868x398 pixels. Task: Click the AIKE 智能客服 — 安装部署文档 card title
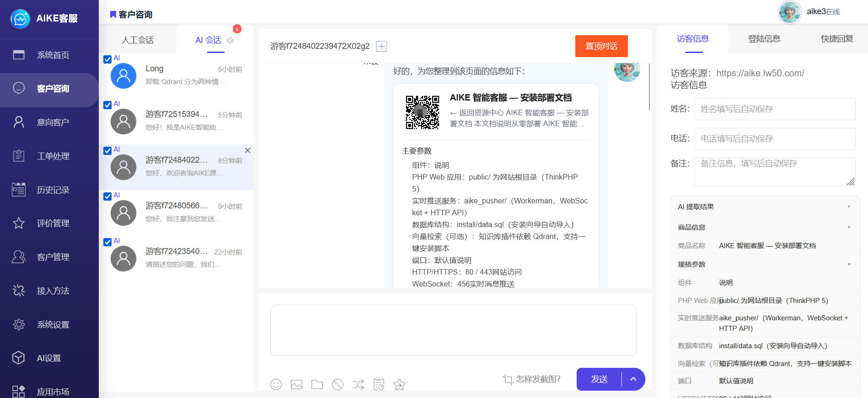511,98
